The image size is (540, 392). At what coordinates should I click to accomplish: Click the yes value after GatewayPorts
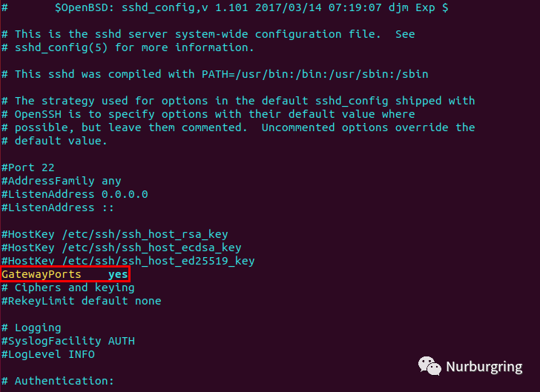click(x=118, y=274)
